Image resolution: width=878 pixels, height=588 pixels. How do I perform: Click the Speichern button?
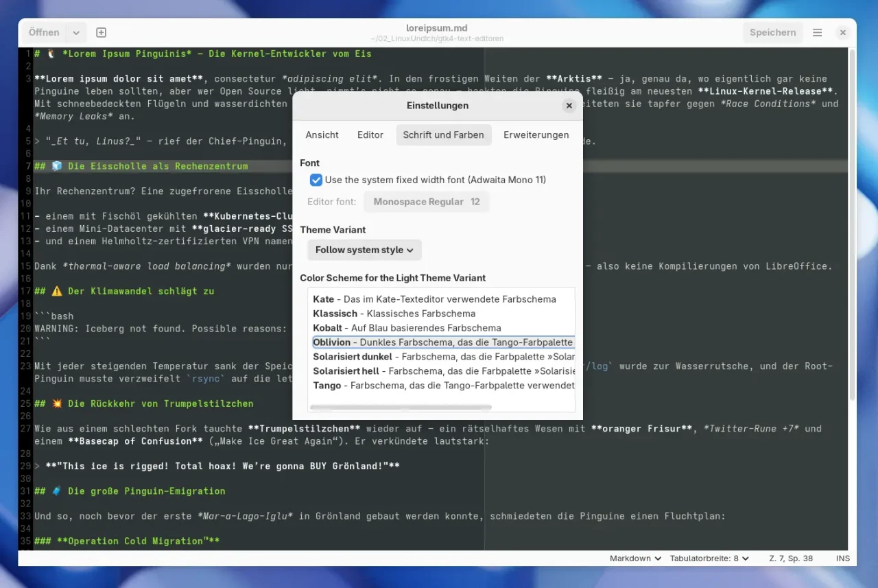pos(772,32)
